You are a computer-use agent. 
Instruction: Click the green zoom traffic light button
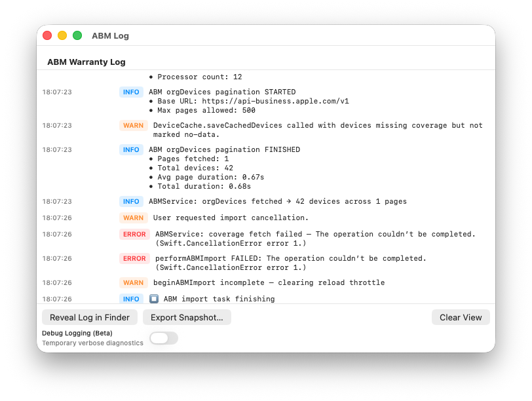77,35
